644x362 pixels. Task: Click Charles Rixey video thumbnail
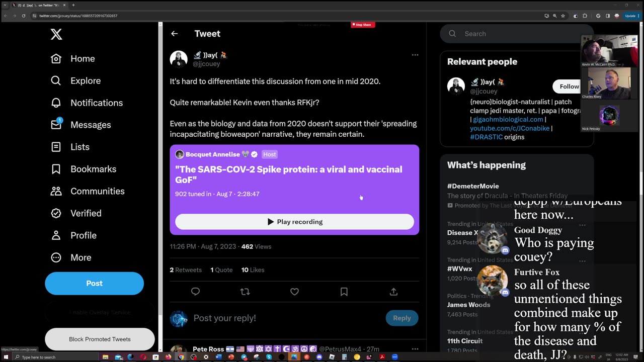[x=609, y=83]
